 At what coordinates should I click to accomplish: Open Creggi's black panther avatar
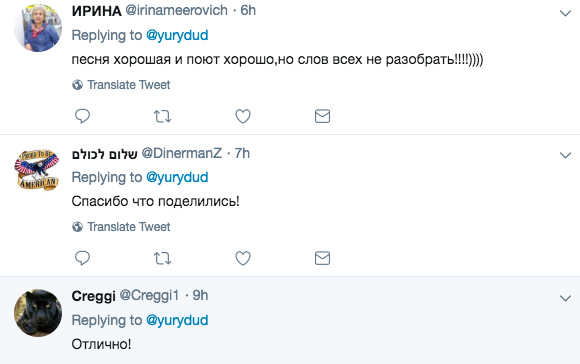click(x=38, y=313)
